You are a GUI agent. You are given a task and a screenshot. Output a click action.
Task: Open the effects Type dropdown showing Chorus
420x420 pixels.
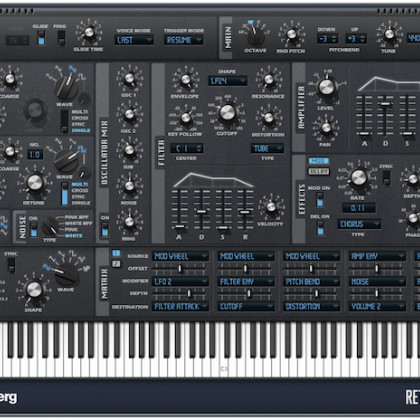coord(359,224)
